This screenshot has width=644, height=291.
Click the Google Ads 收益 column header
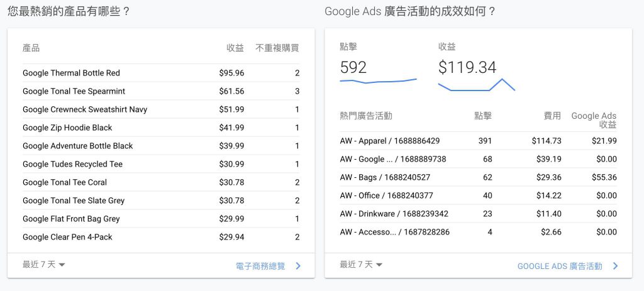point(594,120)
